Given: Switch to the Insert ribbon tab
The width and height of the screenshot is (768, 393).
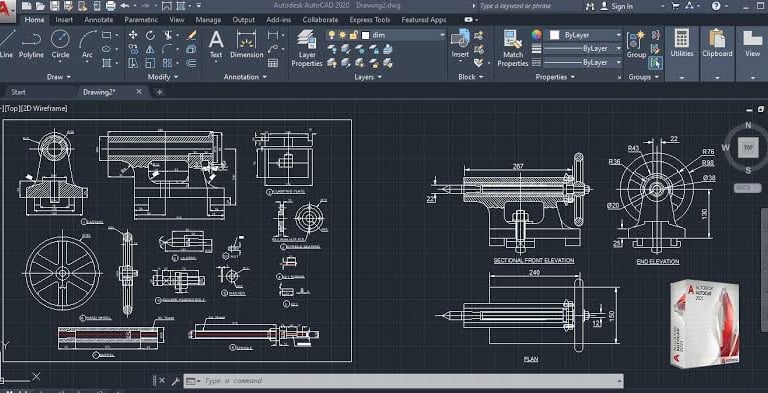Looking at the screenshot, I should [64, 20].
